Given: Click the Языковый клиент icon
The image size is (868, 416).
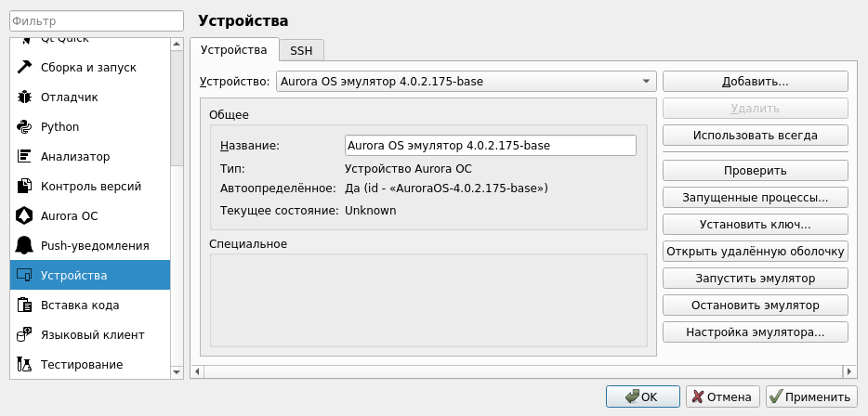Looking at the screenshot, I should [25, 334].
